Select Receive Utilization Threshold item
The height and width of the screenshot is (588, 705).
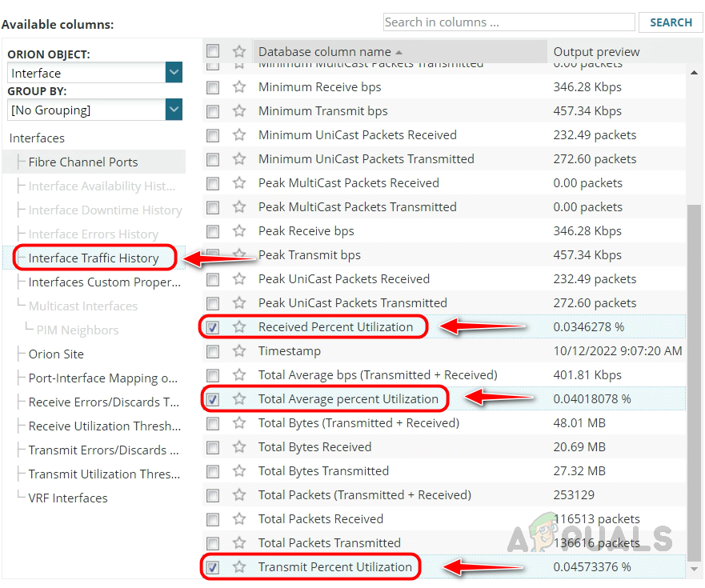(x=105, y=426)
